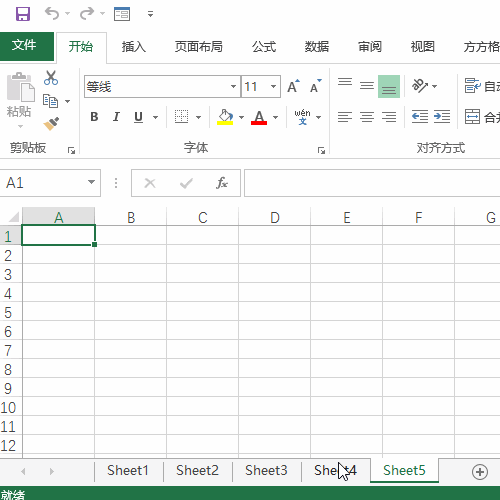This screenshot has width=500, height=500.
Task: Decrease font size with small A
Action: [x=315, y=86]
